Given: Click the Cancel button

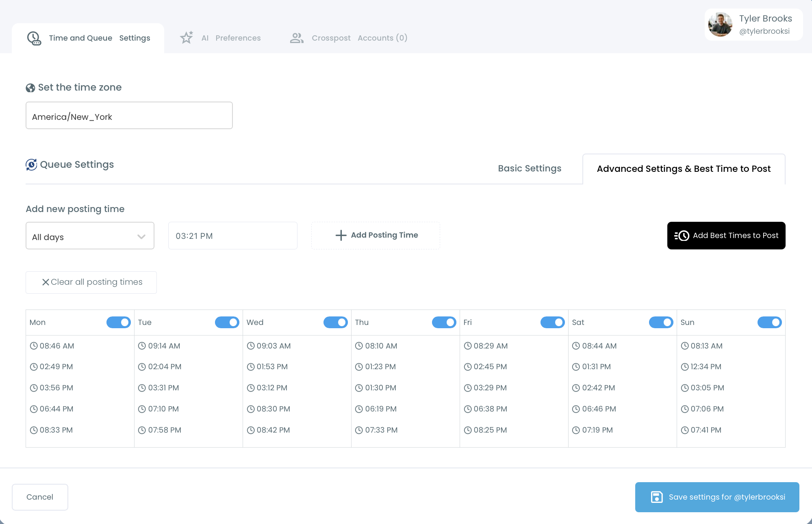Looking at the screenshot, I should (40, 497).
